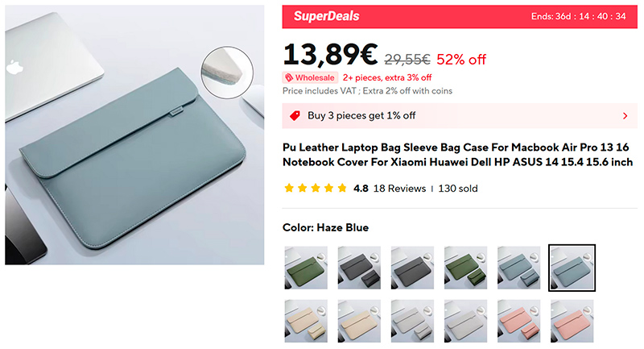The image size is (644, 349).
Task: Click the yellow star rating icons
Action: coord(316,189)
